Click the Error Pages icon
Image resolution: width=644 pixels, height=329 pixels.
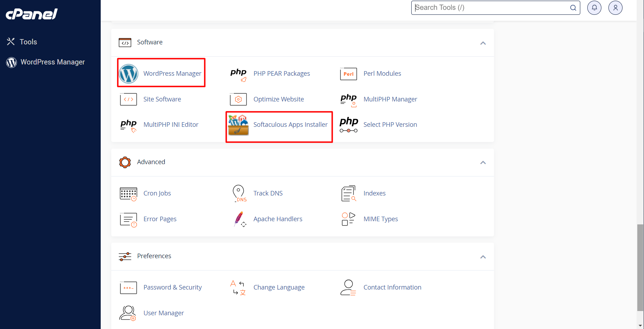[129, 220]
